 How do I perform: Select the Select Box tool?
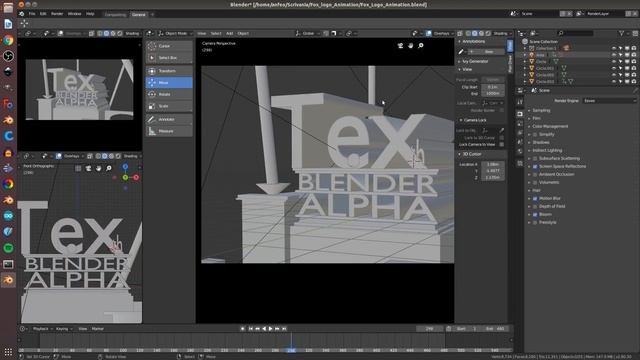pos(169,58)
